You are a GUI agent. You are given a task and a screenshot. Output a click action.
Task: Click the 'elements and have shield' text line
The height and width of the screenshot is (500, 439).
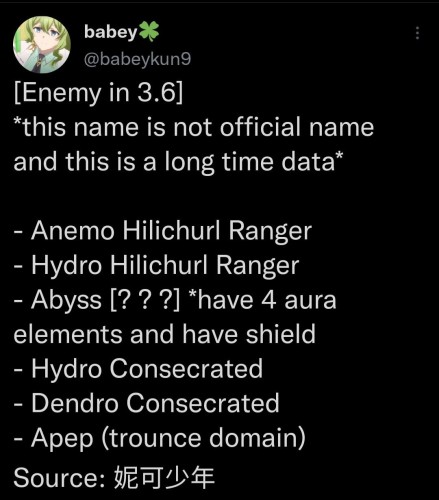pyautogui.click(x=164, y=334)
